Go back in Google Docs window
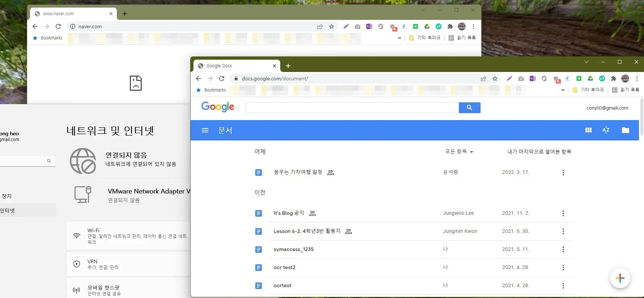This screenshot has height=298, width=644. [199, 78]
